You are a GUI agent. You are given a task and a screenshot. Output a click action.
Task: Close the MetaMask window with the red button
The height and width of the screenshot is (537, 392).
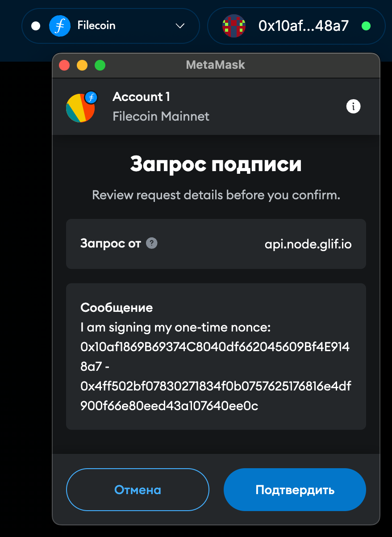coord(64,65)
